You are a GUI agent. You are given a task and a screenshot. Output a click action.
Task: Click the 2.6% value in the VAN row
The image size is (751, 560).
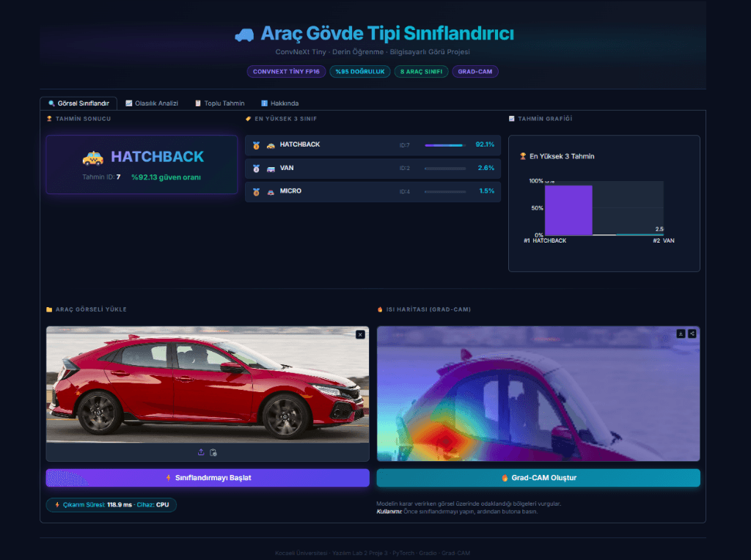point(486,168)
